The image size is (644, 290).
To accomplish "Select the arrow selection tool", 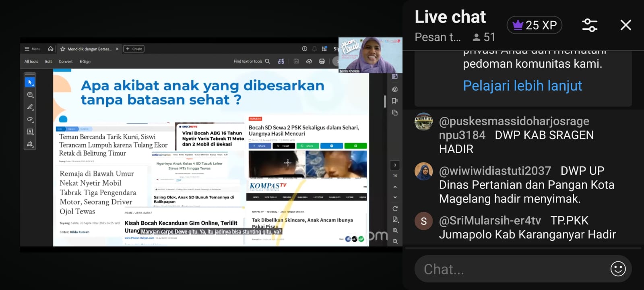I will [x=30, y=82].
